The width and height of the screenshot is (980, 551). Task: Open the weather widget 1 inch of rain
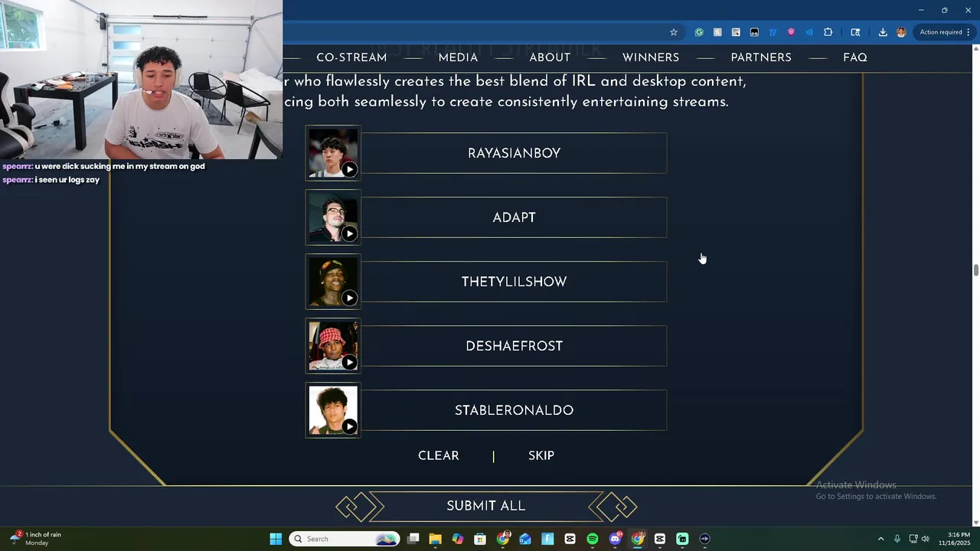pyautogui.click(x=36, y=539)
